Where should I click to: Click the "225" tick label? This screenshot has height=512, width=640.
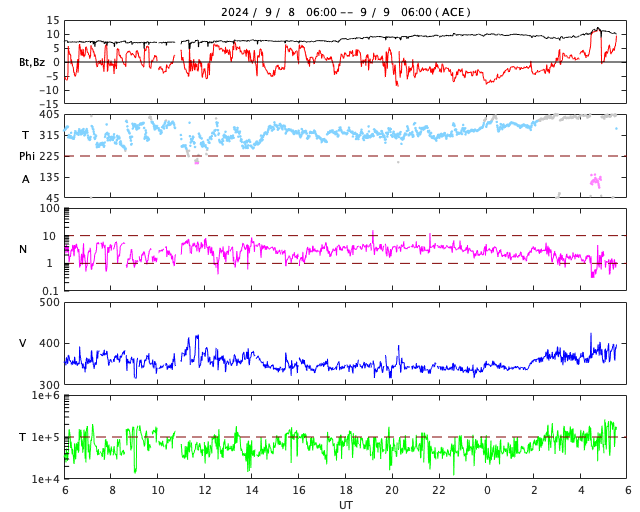point(49,156)
